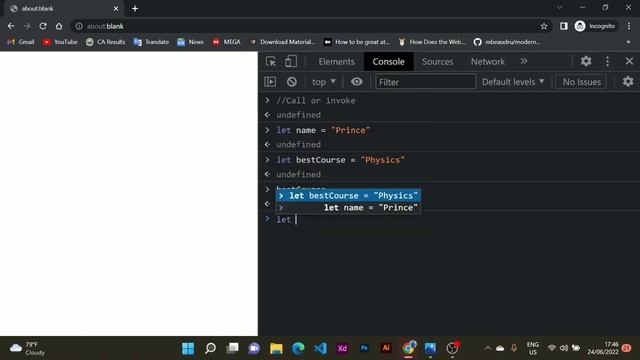Launch Adobe XD from taskbar
Viewport: 640px width, 360px height.
342,348
